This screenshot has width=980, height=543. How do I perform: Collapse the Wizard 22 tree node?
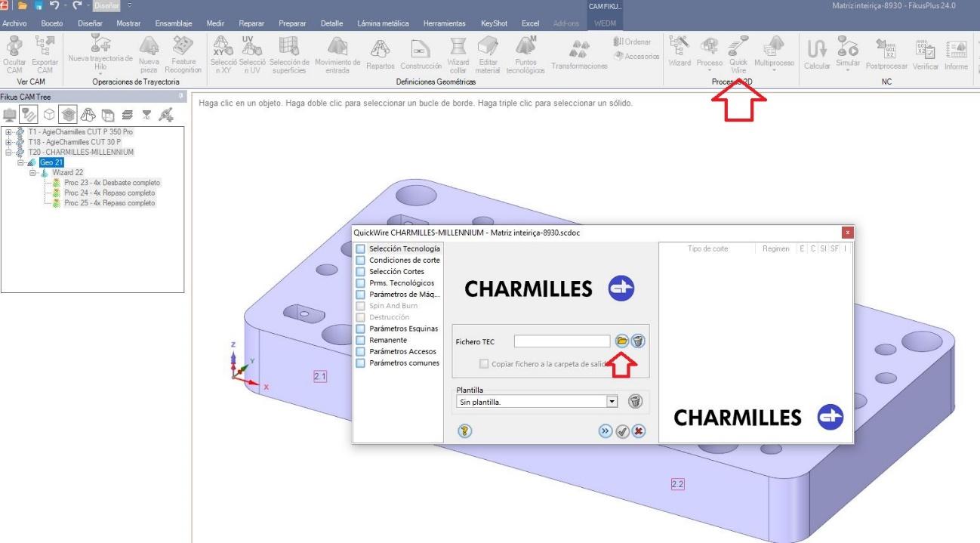32,172
